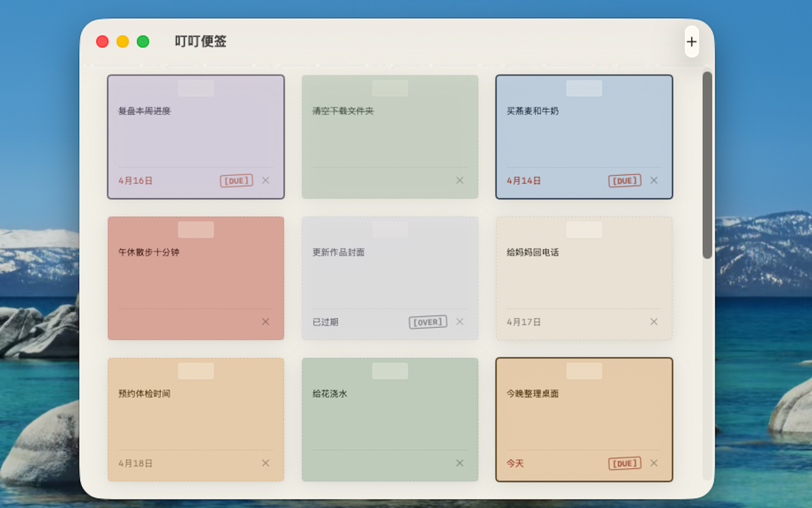Click the 叮叮便签 app title
The image size is (812, 508).
pyautogui.click(x=200, y=42)
